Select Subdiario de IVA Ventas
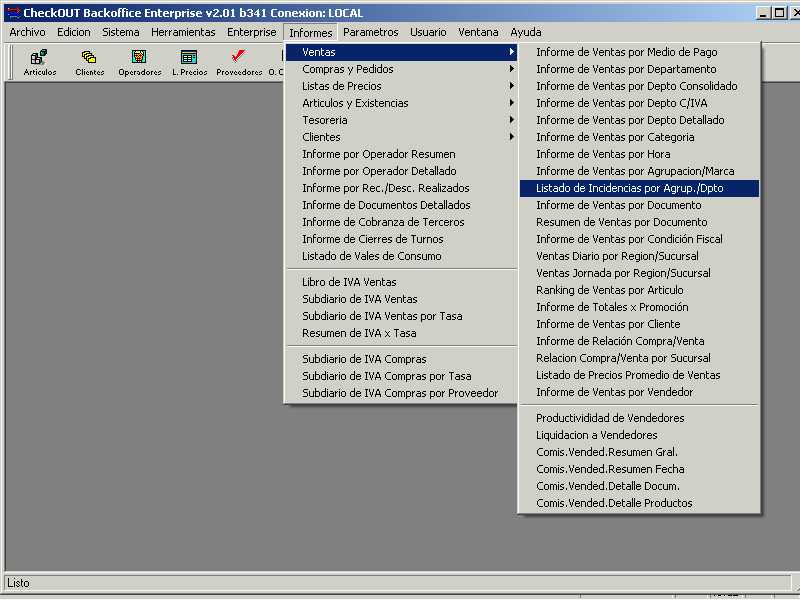800x600 pixels. click(x=401, y=299)
